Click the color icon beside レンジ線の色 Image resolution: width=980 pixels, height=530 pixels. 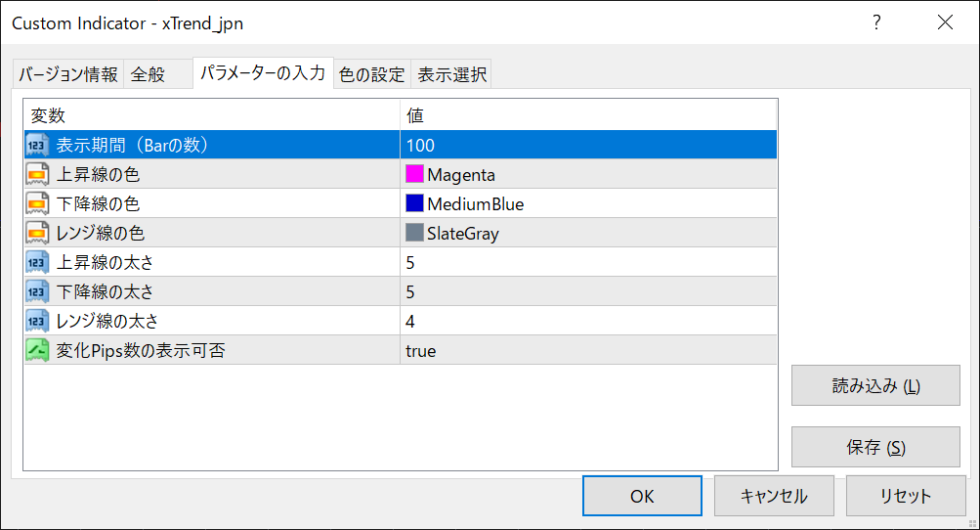38,234
